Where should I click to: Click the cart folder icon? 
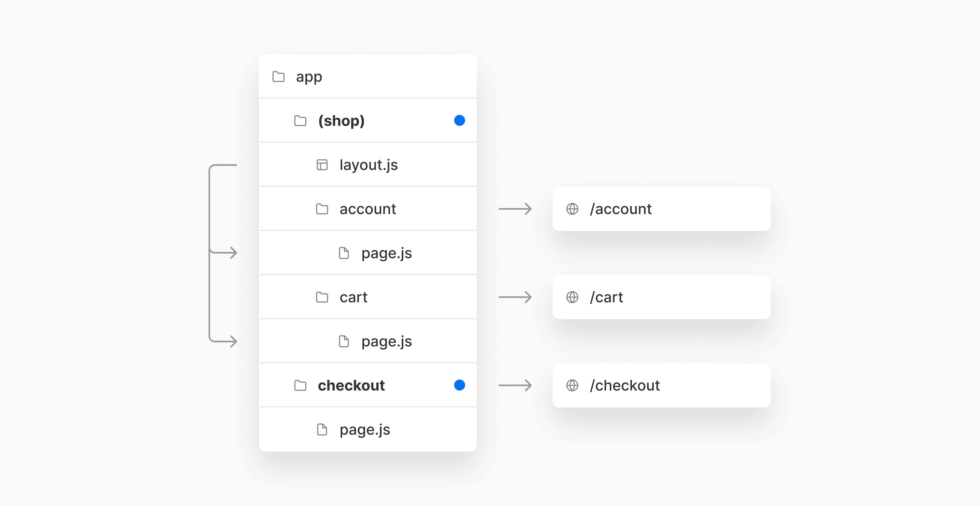click(x=322, y=297)
